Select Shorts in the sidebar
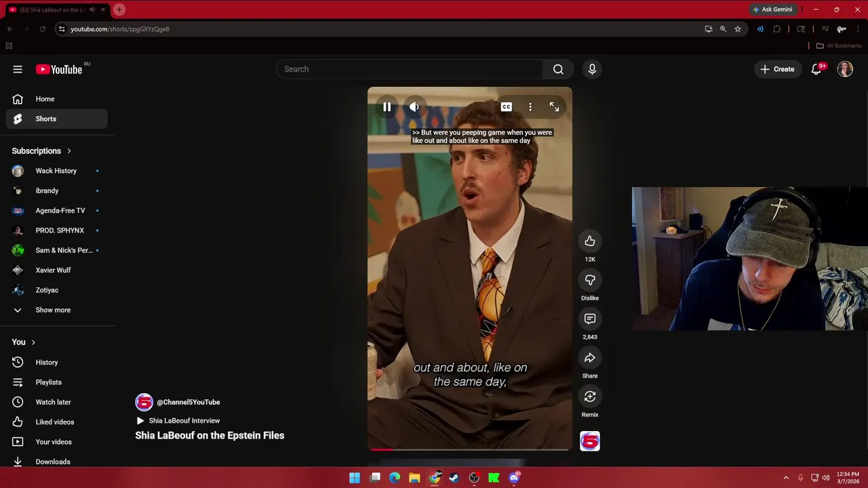 click(57, 119)
